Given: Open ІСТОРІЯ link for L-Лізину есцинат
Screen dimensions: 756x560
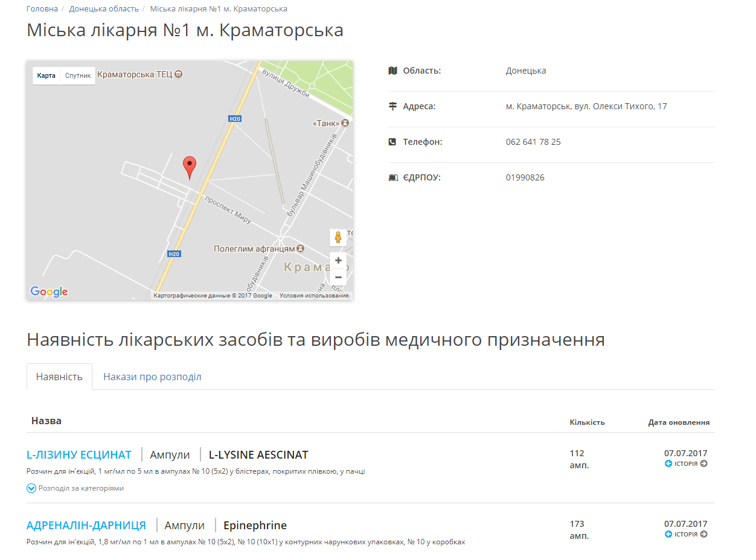Looking at the screenshot, I should tap(686, 463).
